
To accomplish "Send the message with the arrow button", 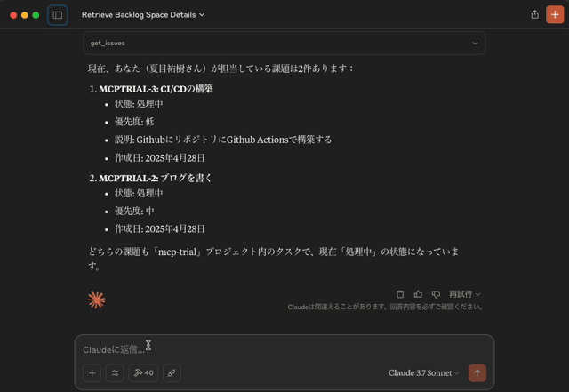I will coord(477,372).
